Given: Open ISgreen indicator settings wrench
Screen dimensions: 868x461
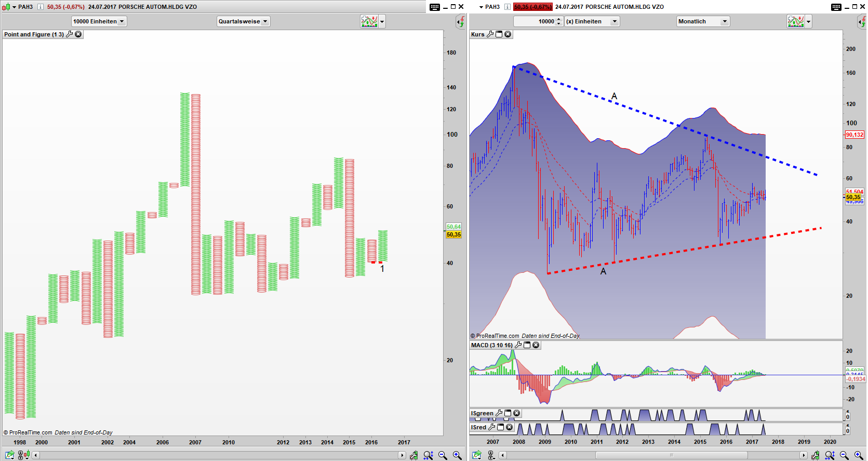Looking at the screenshot, I should (x=499, y=413).
